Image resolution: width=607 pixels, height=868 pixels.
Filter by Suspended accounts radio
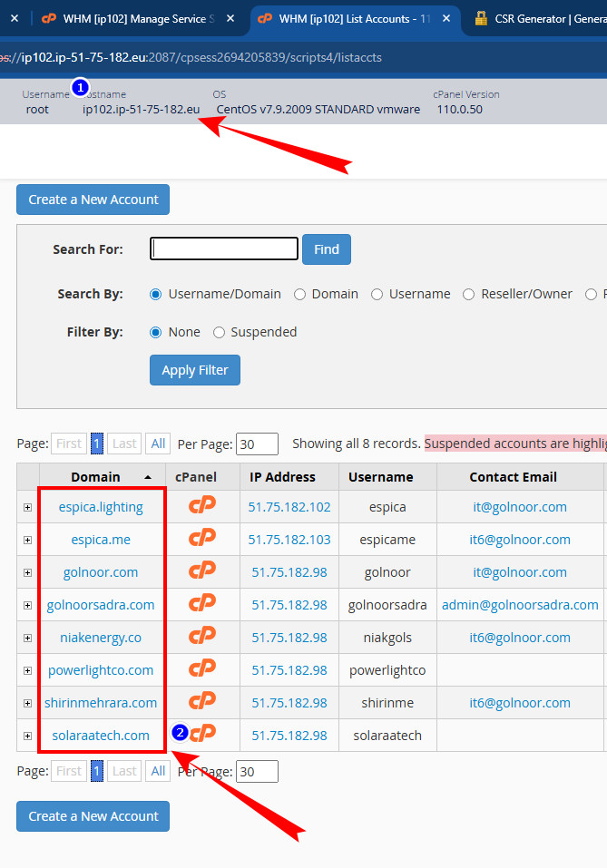[x=219, y=332]
